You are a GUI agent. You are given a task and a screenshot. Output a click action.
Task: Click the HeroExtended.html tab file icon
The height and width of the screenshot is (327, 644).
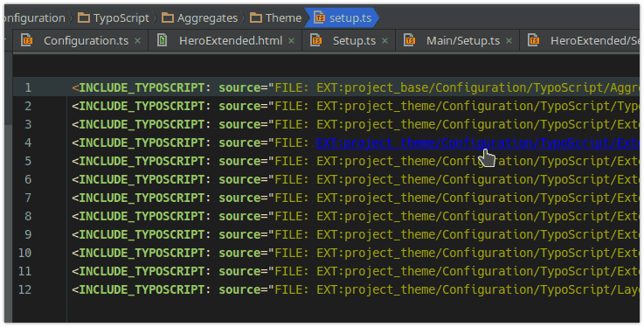pos(163,40)
